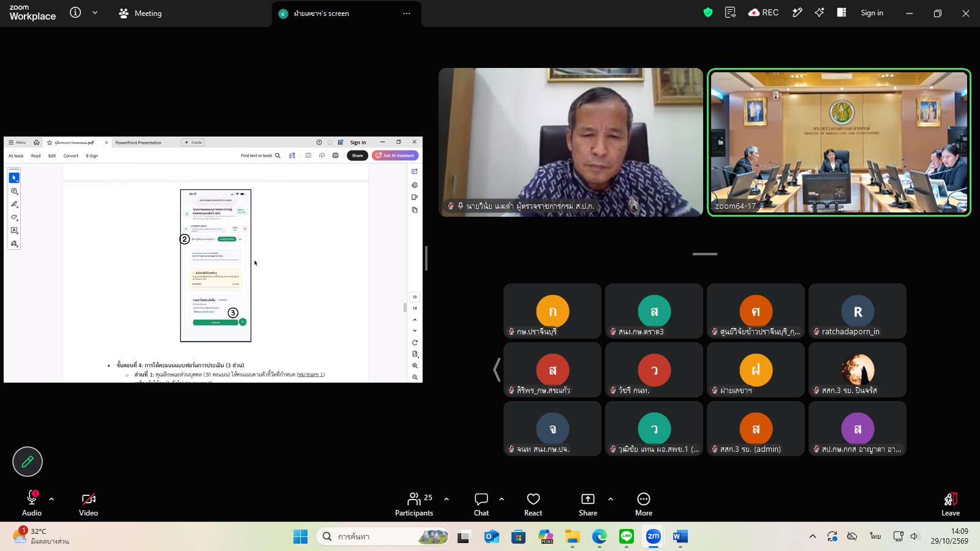
Task: Click the video panel divider handle
Action: coord(705,253)
